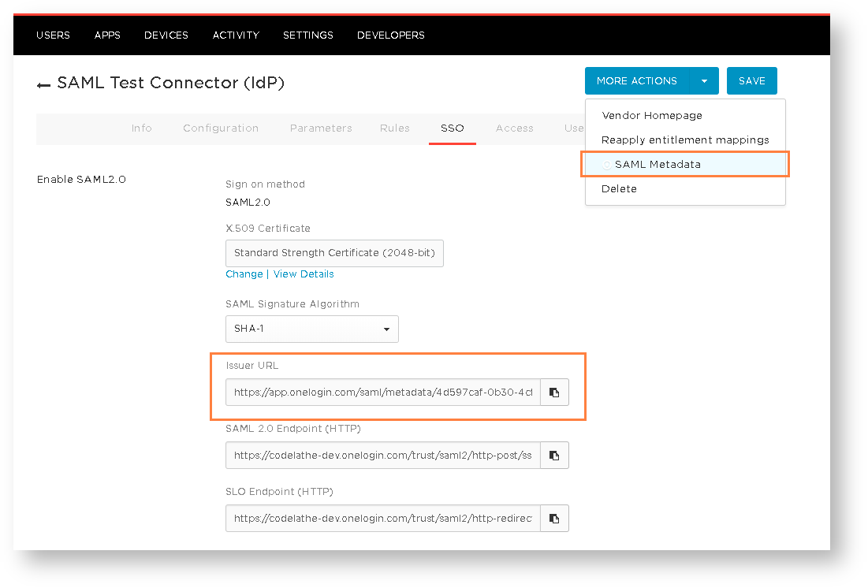Open the Users menu in the top navigation
The image size is (868, 588).
pyautogui.click(x=53, y=35)
